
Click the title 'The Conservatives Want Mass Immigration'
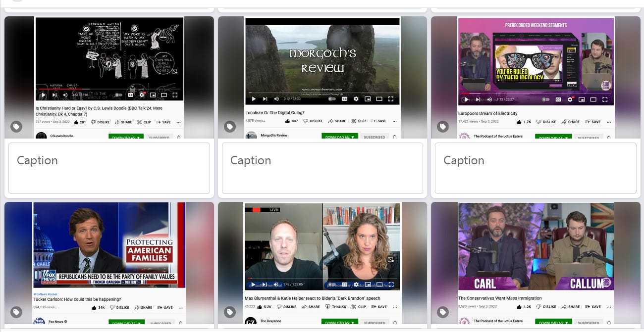point(500,298)
